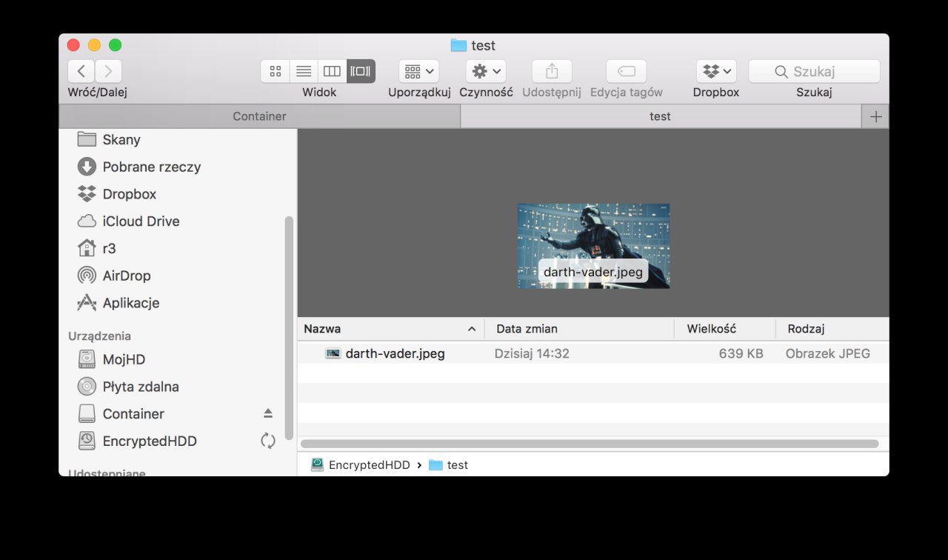Open Skany folder in sidebar

109,139
